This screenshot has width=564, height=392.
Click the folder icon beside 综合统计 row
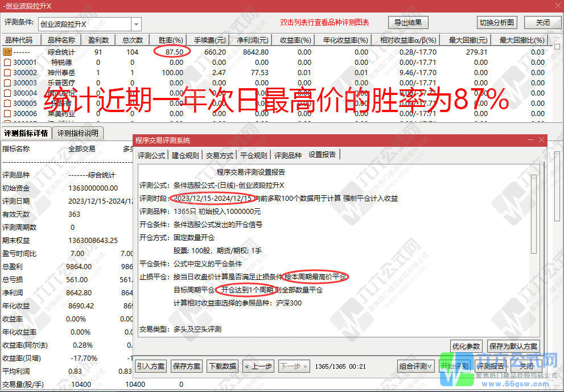[6, 51]
